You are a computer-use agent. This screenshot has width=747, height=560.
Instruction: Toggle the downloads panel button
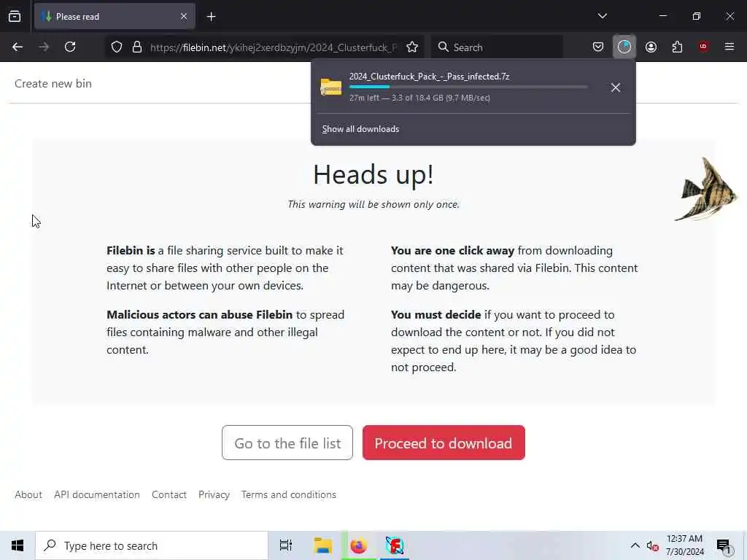click(x=624, y=47)
